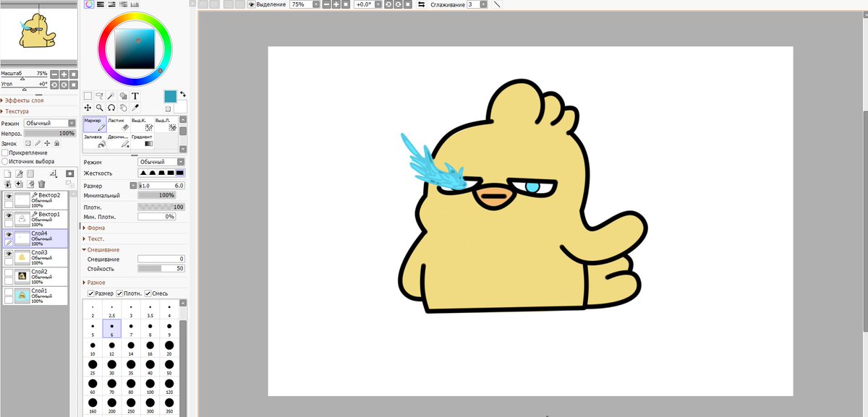Screen dimensions: 868x417
Task: Hide the Слой3 layer
Action: click(9, 254)
